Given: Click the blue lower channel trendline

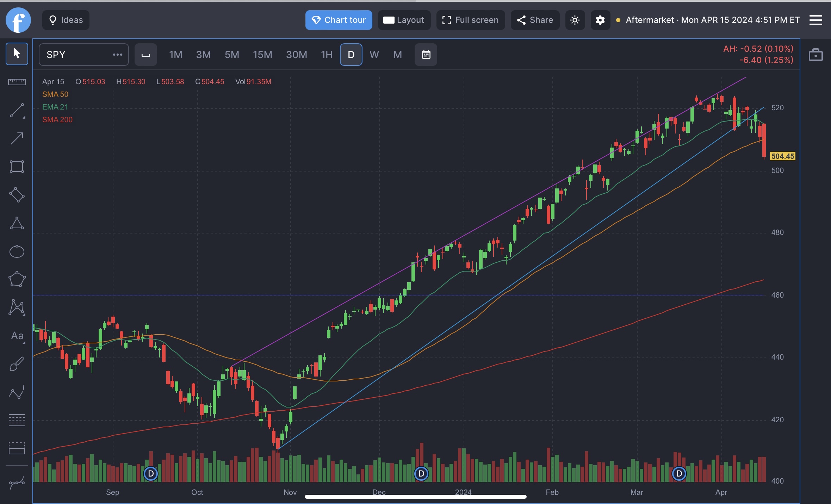Looking at the screenshot, I should 521,278.
